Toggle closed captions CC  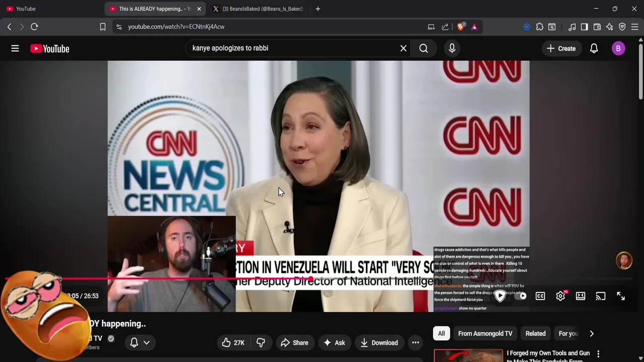pyautogui.click(x=540, y=296)
